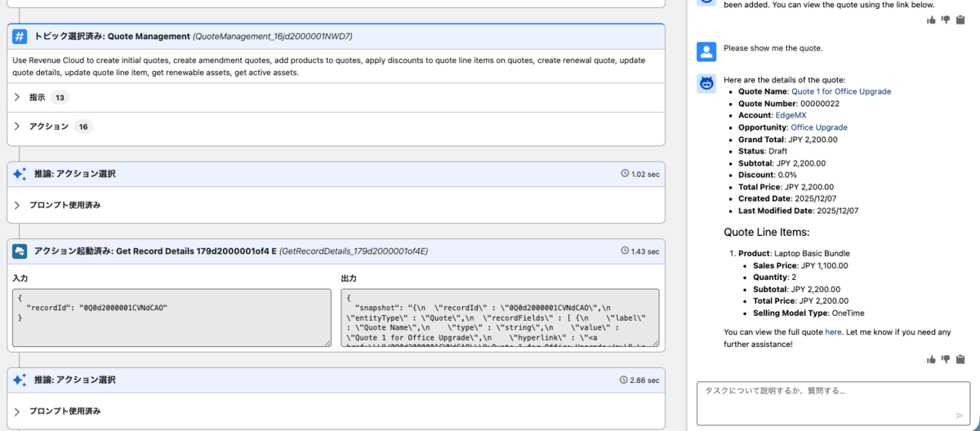Focus the chat message input field
The height and width of the screenshot is (431, 980).
point(825,400)
